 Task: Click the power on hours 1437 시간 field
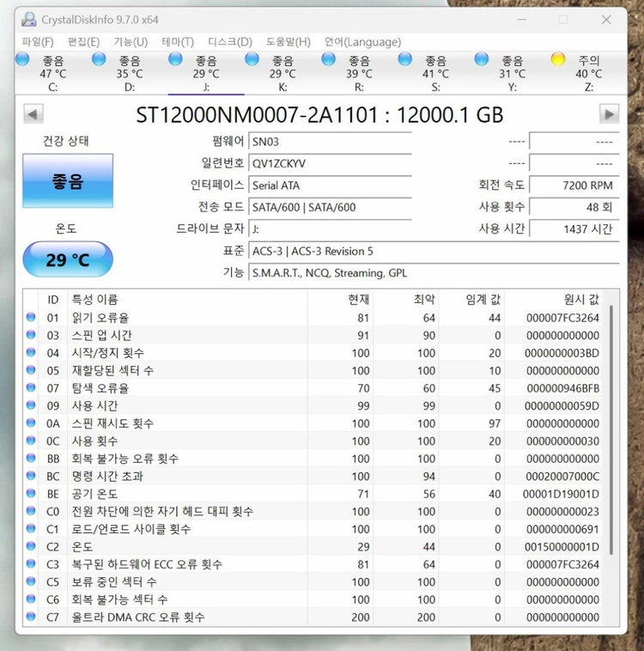point(574,228)
